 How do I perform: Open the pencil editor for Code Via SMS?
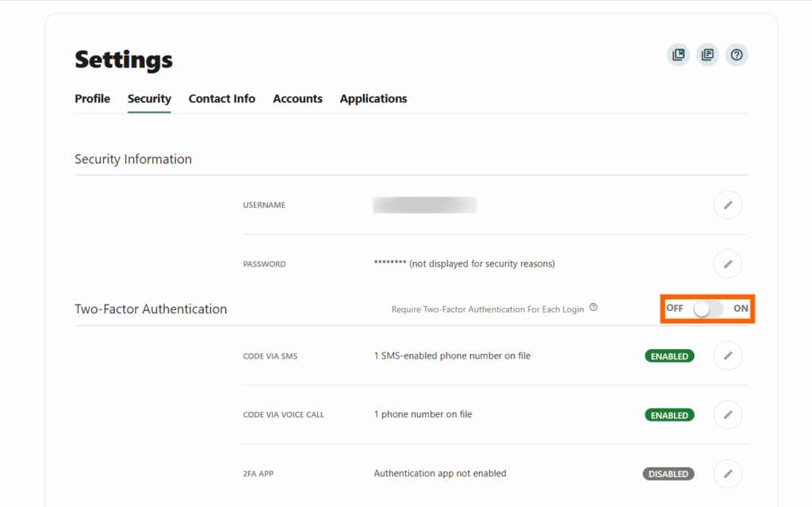click(727, 355)
